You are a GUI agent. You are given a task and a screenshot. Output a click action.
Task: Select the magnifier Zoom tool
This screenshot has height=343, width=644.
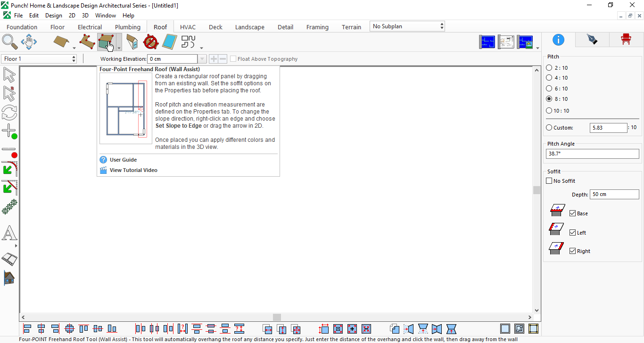pos(9,42)
